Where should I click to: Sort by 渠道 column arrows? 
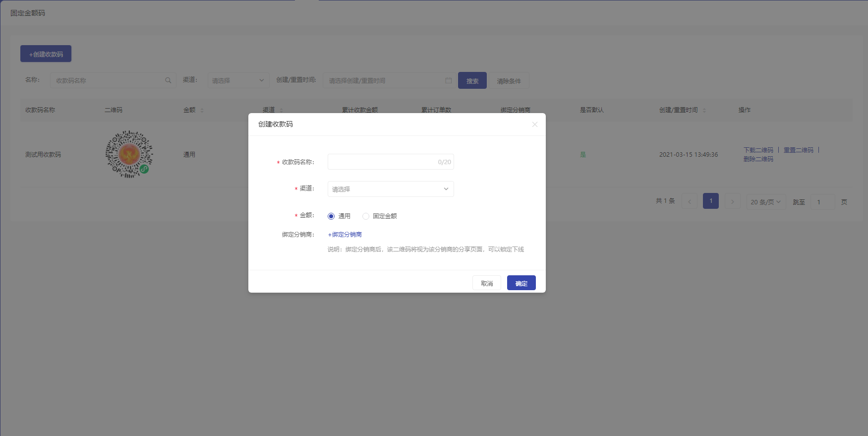(x=281, y=110)
